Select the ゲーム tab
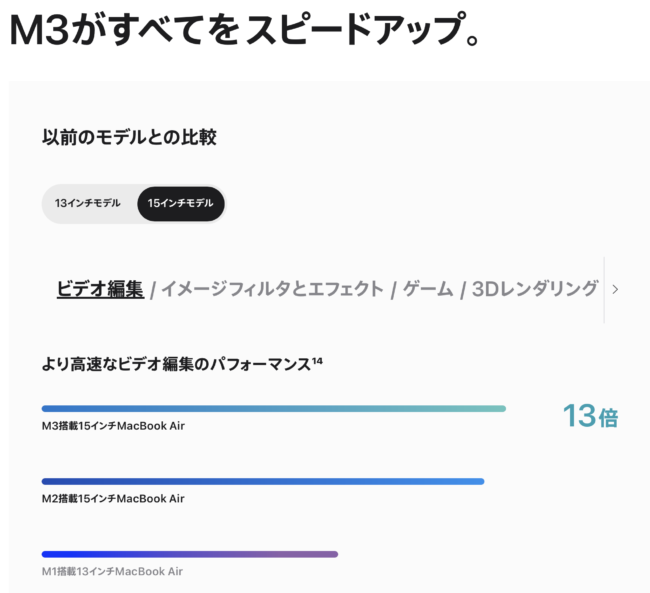The width and height of the screenshot is (650, 593). click(x=427, y=289)
